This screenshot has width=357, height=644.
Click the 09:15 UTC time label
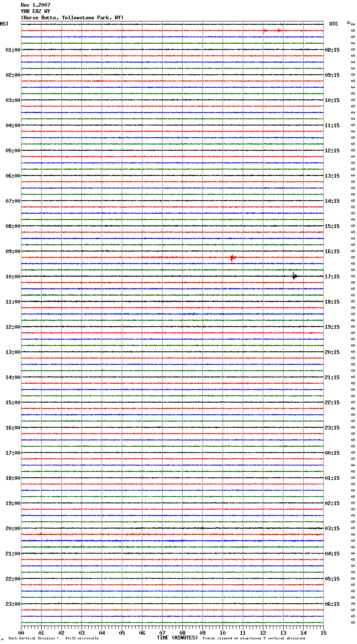pyautogui.click(x=332, y=75)
